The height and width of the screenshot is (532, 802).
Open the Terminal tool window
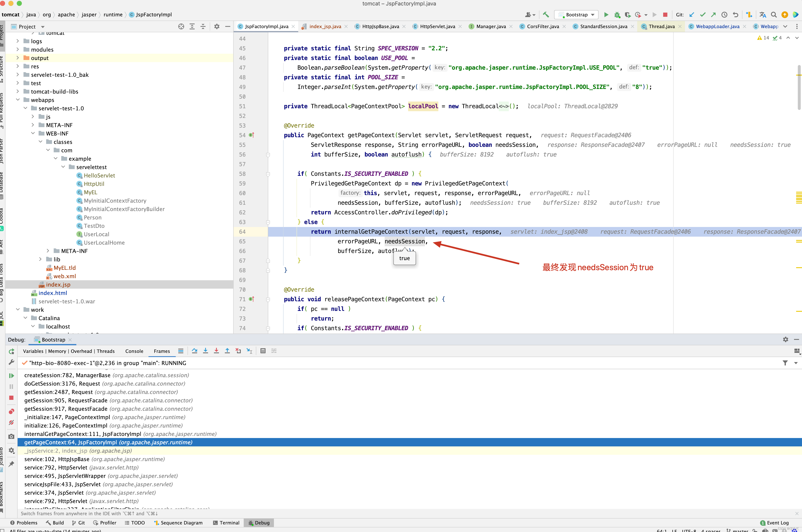click(x=226, y=523)
